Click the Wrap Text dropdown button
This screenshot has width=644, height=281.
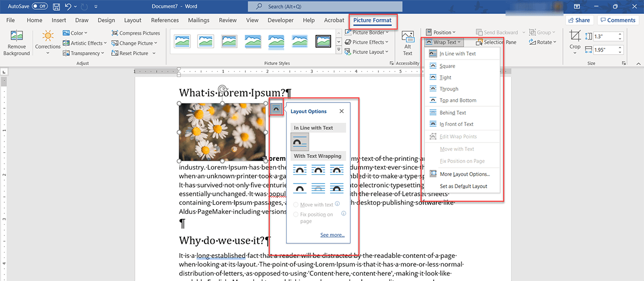coord(443,42)
